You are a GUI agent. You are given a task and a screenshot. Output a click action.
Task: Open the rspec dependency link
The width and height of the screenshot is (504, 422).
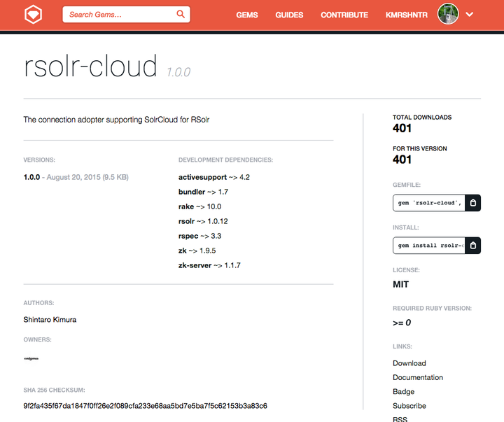(188, 237)
